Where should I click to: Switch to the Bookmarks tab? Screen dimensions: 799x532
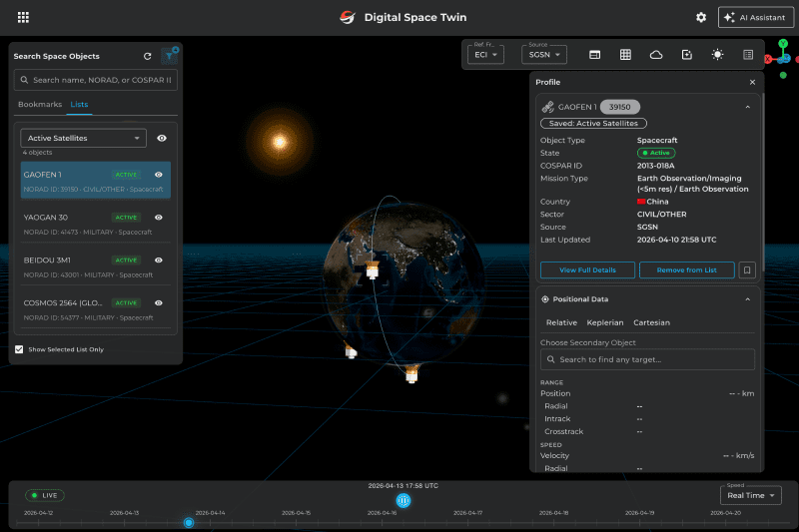pos(40,105)
